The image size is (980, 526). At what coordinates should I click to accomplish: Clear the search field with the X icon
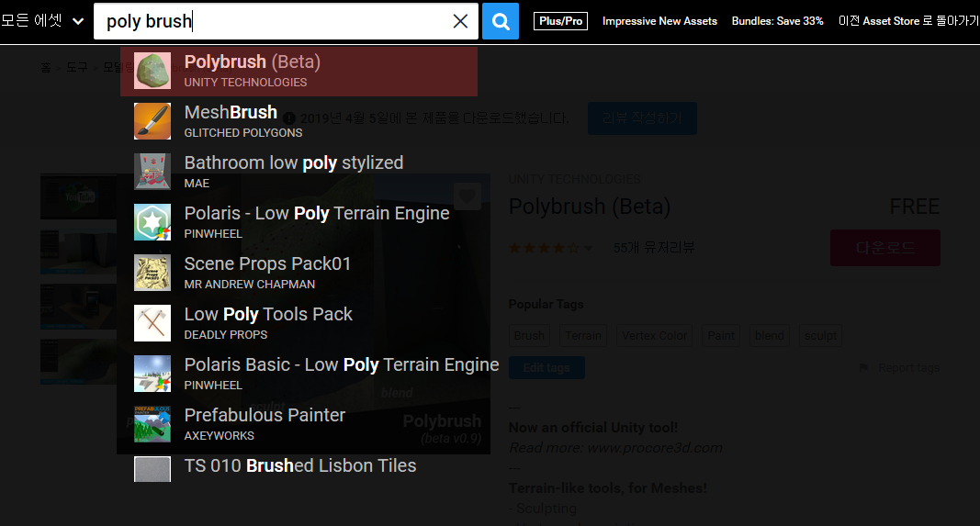click(461, 21)
